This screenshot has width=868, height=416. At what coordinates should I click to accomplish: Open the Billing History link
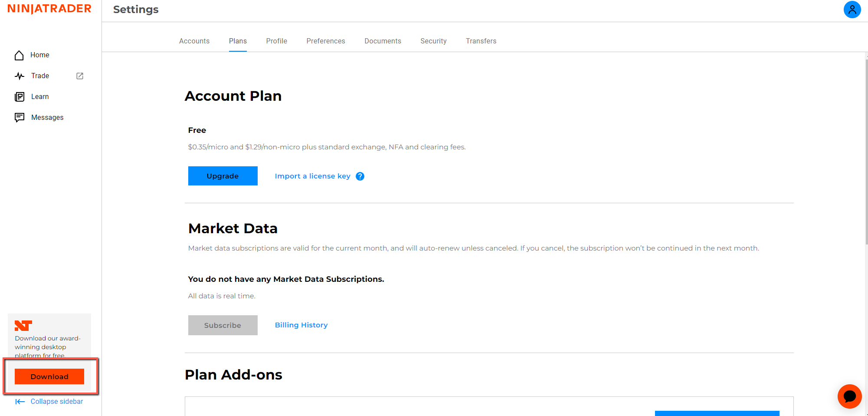pos(301,325)
